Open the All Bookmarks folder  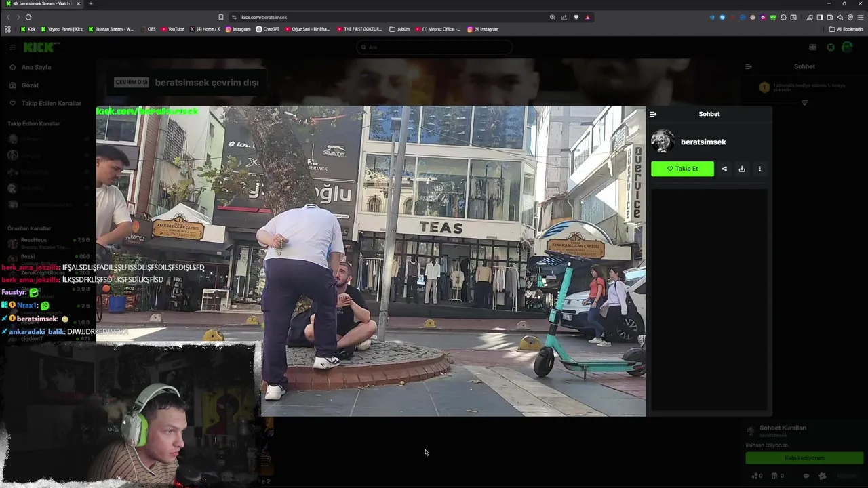point(846,29)
